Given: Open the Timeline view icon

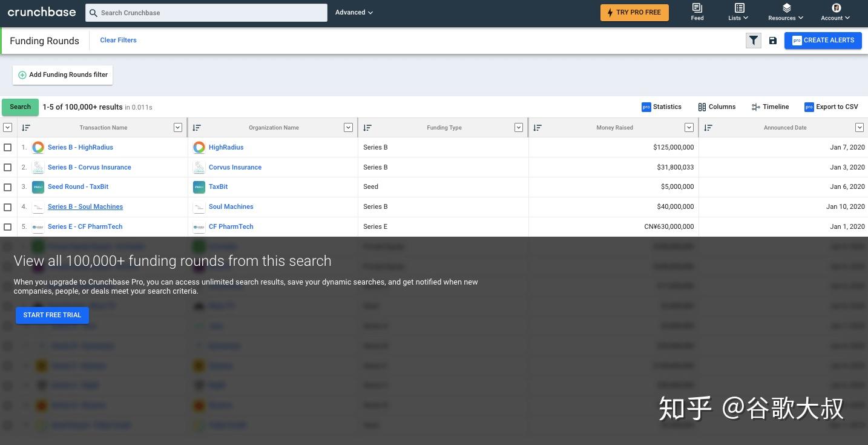Looking at the screenshot, I should point(755,107).
